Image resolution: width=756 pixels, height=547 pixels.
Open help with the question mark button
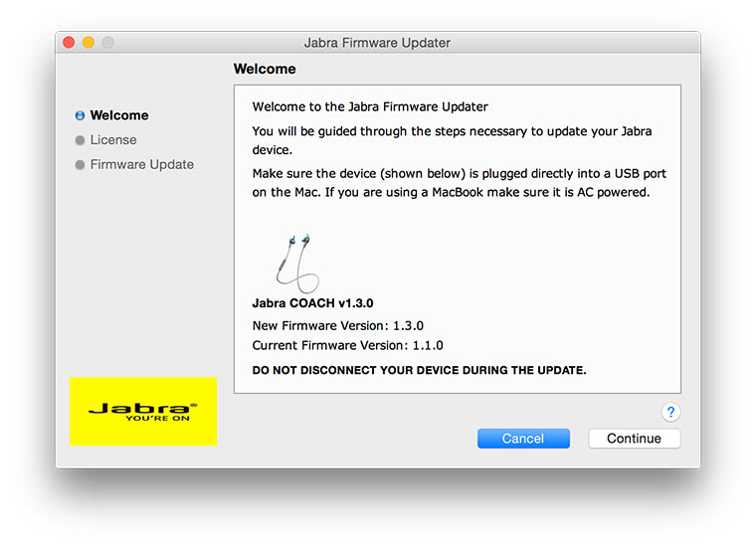[x=670, y=412]
